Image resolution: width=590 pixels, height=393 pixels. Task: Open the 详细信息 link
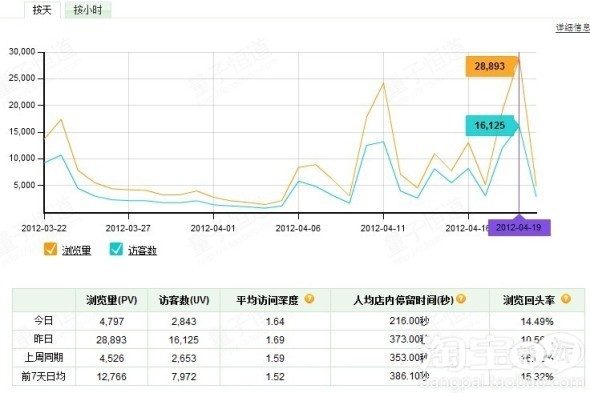pyautogui.click(x=573, y=27)
